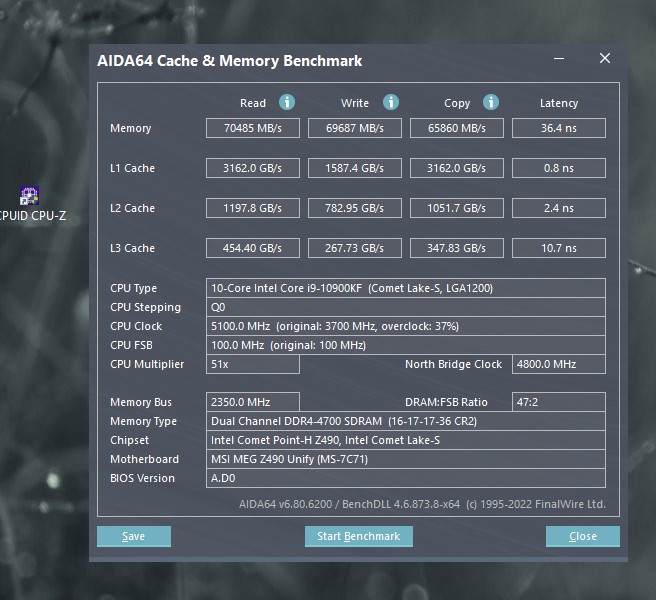Viewport: 656px width, 600px height.
Task: Click the CPU Clock 5100.0 MHz field
Action: pyautogui.click(x=406, y=326)
